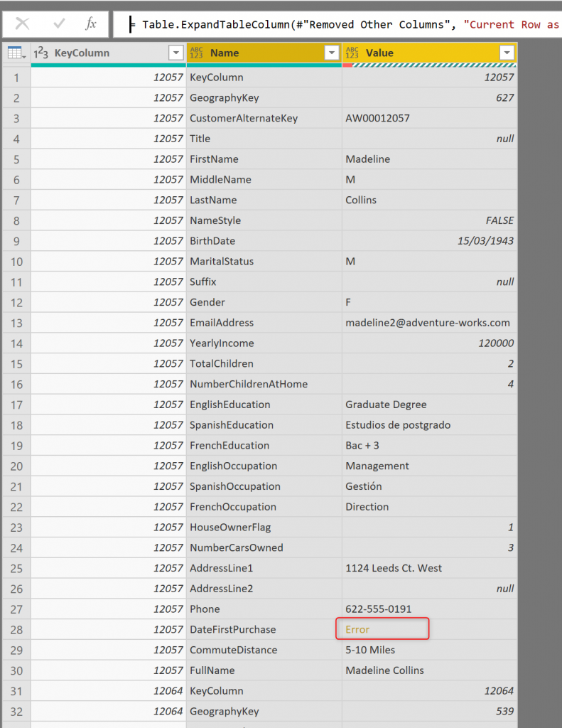Select row number 28
The width and height of the screenshot is (562, 728).
point(16,629)
